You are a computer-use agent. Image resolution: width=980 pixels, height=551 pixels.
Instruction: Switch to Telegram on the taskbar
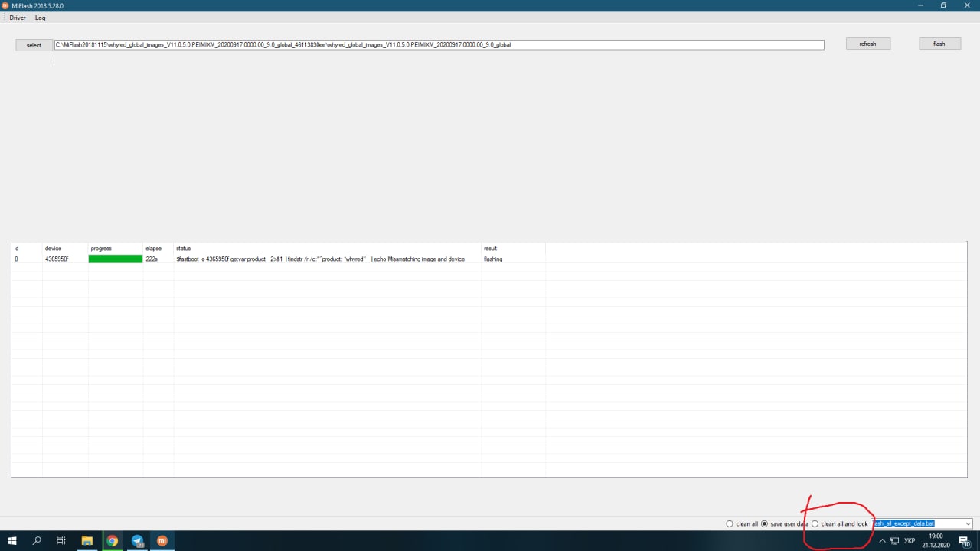137,540
